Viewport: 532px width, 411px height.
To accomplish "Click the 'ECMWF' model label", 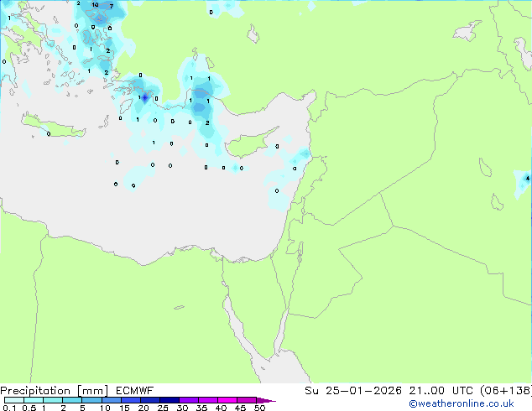I will [x=134, y=391].
